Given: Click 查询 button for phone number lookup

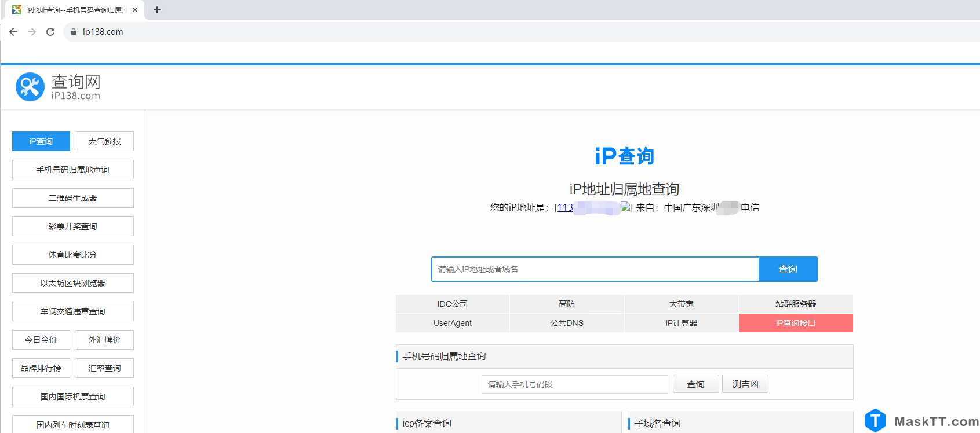Looking at the screenshot, I should coord(696,384).
